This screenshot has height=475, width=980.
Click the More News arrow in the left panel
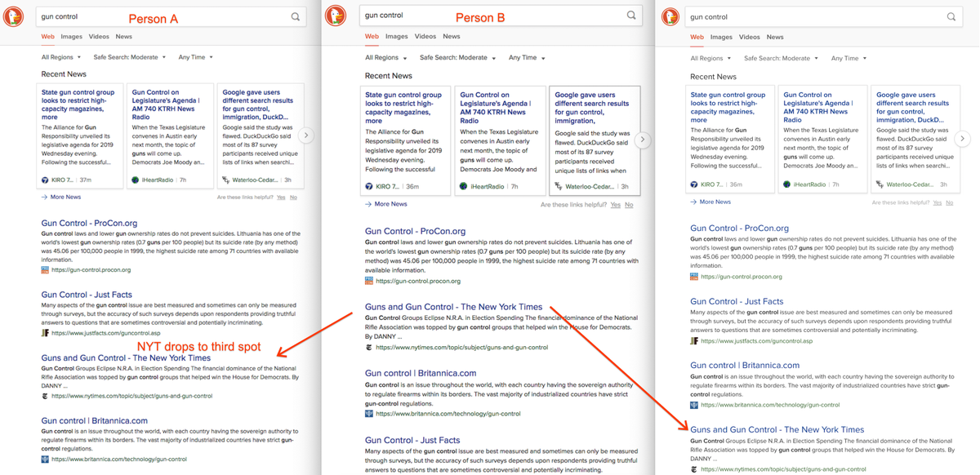pos(45,197)
